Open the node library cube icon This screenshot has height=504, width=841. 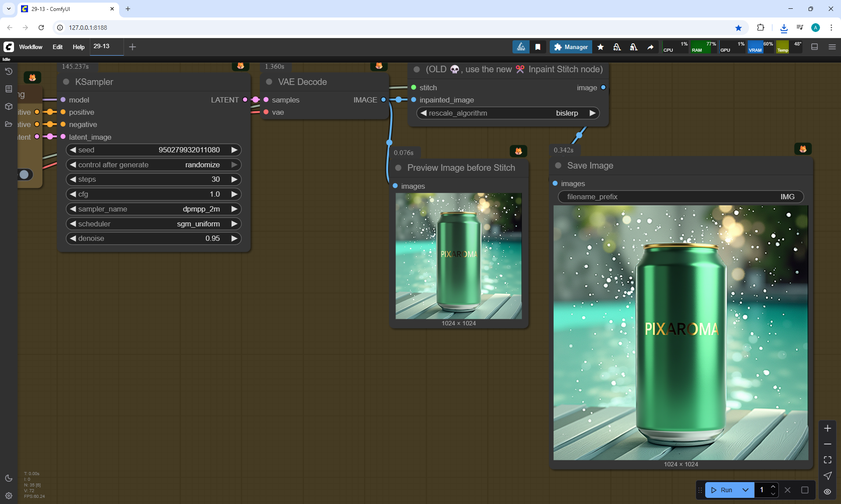tap(8, 106)
